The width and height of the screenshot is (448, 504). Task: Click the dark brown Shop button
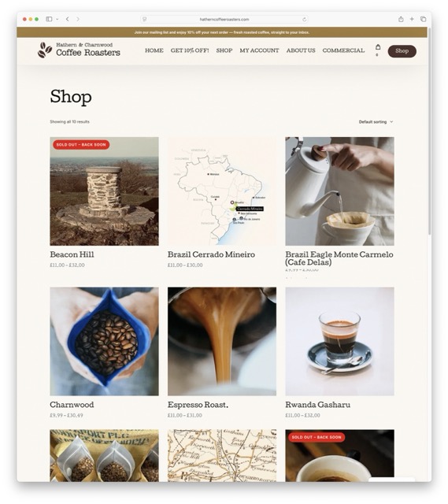click(402, 51)
